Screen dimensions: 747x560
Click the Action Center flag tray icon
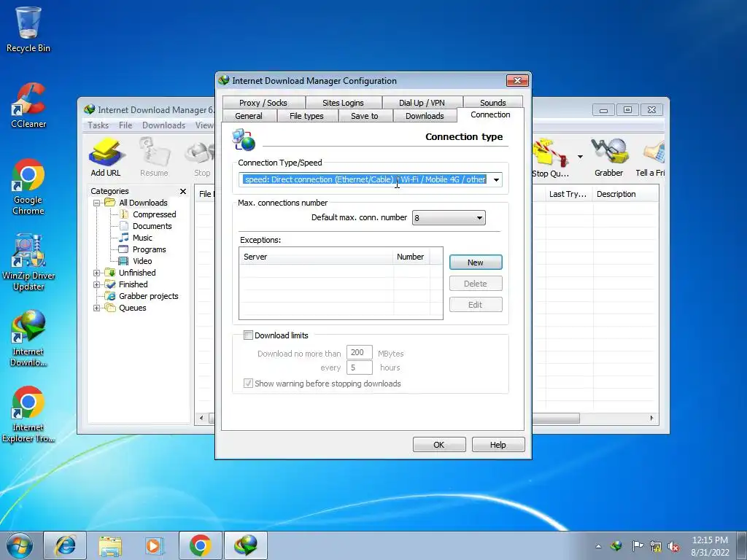click(x=637, y=546)
